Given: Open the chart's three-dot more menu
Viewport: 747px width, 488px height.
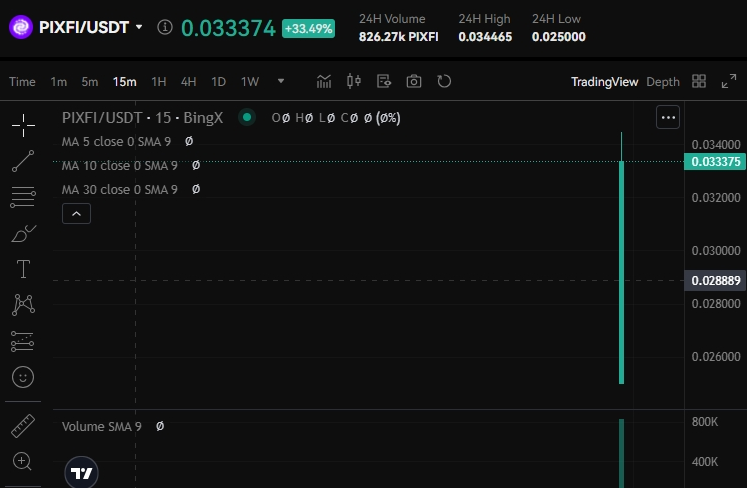Looking at the screenshot, I should pos(668,117).
